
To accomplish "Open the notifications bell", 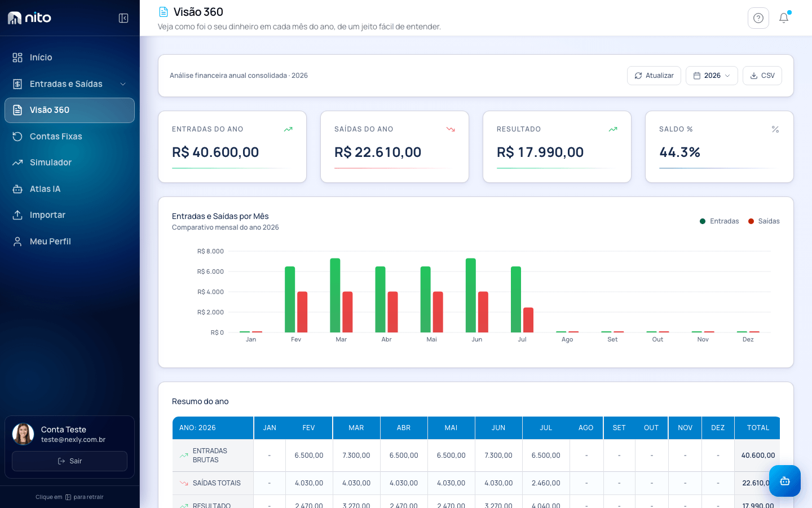I will coord(784,18).
